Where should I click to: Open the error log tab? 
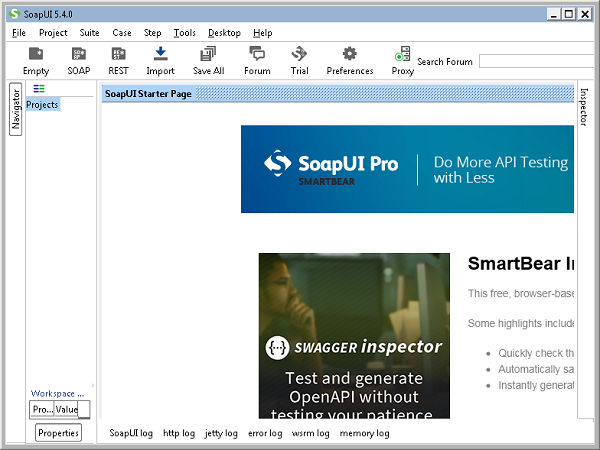(x=265, y=433)
